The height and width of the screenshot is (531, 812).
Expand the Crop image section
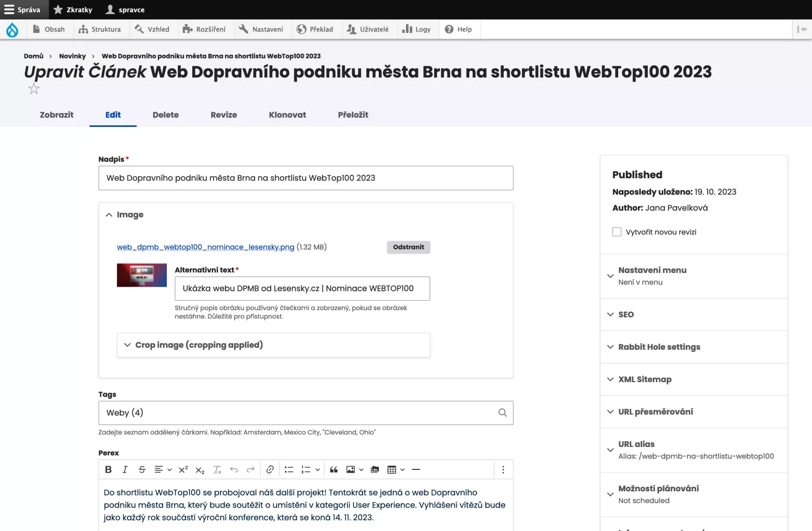coord(273,345)
